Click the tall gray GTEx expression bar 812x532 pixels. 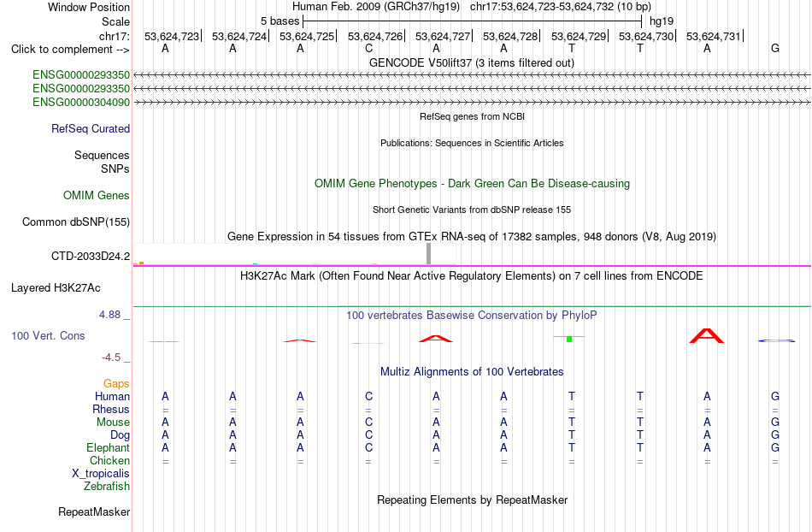tap(429, 254)
